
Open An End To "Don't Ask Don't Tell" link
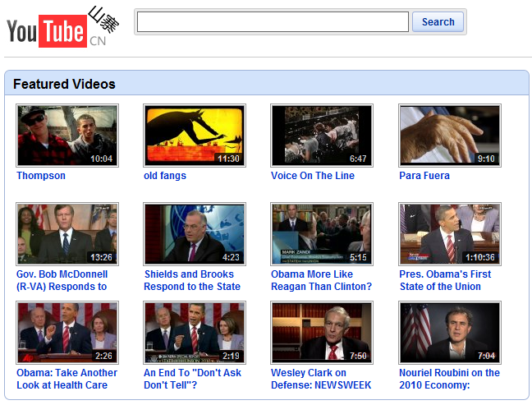coord(194,379)
